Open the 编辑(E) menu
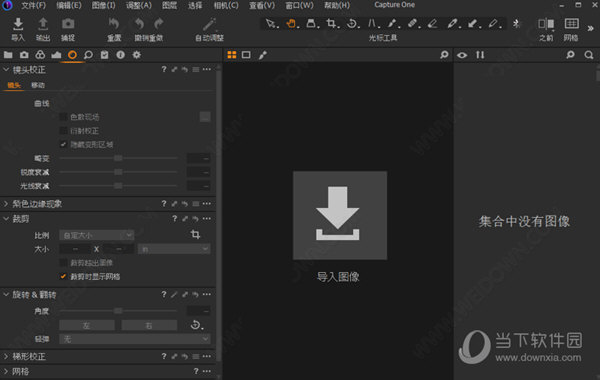The width and height of the screenshot is (600, 380). [69, 5]
